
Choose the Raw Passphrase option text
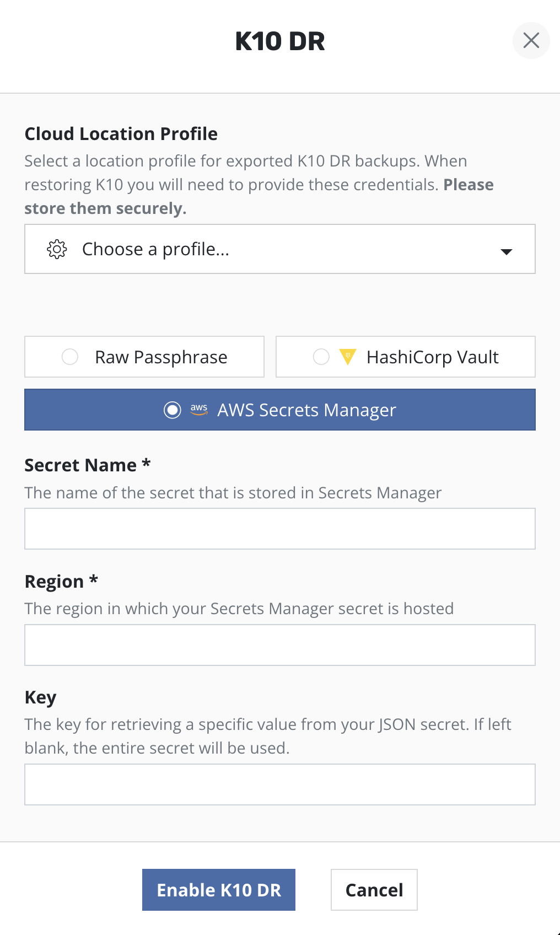(161, 357)
